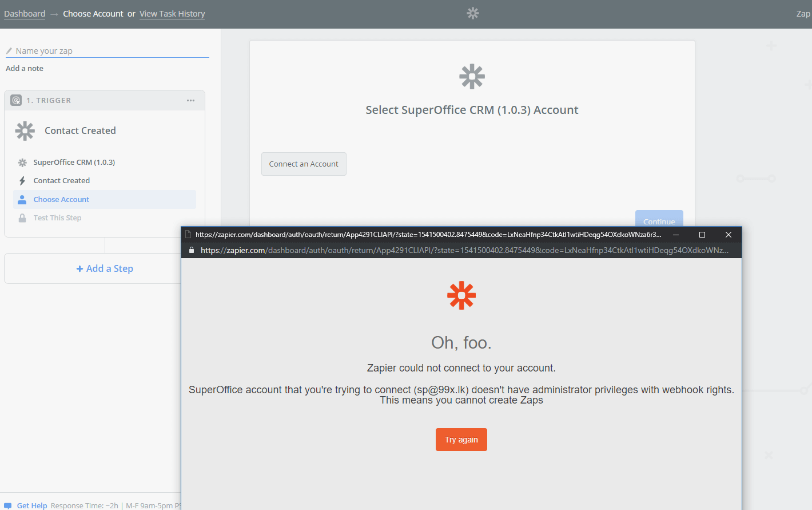Screen dimensions: 812x510
Task: Click the lock icon beside Test This Step
Action: pos(22,218)
